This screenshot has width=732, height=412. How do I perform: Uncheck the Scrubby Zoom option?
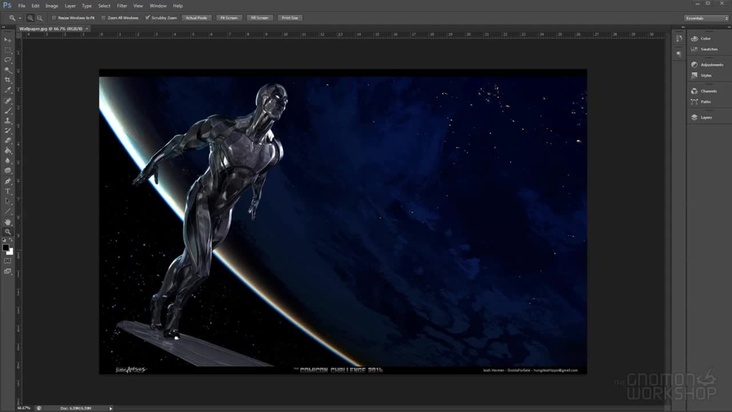[148, 18]
